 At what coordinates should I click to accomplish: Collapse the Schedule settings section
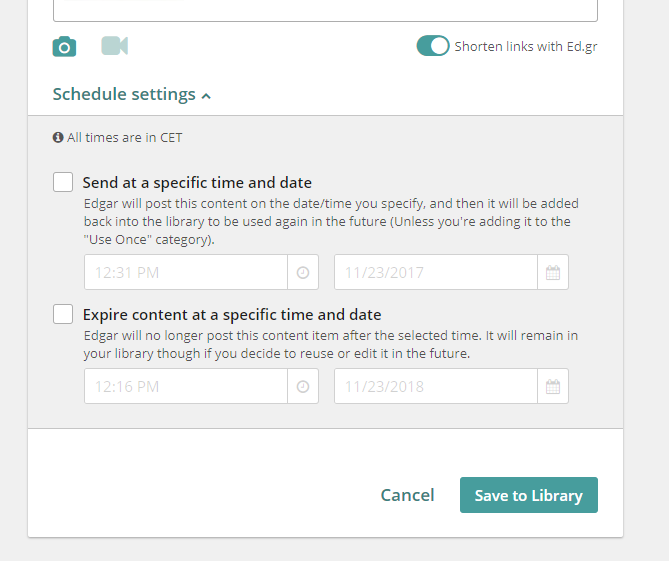pyautogui.click(x=124, y=95)
